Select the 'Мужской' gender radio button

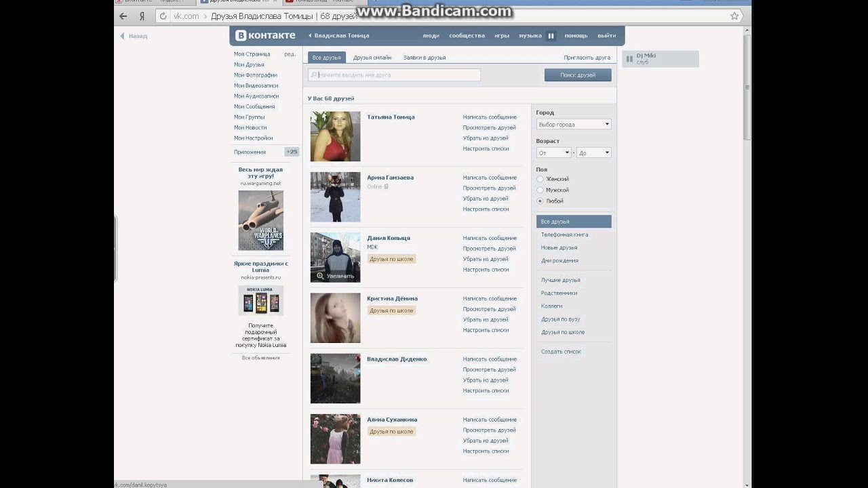click(x=540, y=190)
